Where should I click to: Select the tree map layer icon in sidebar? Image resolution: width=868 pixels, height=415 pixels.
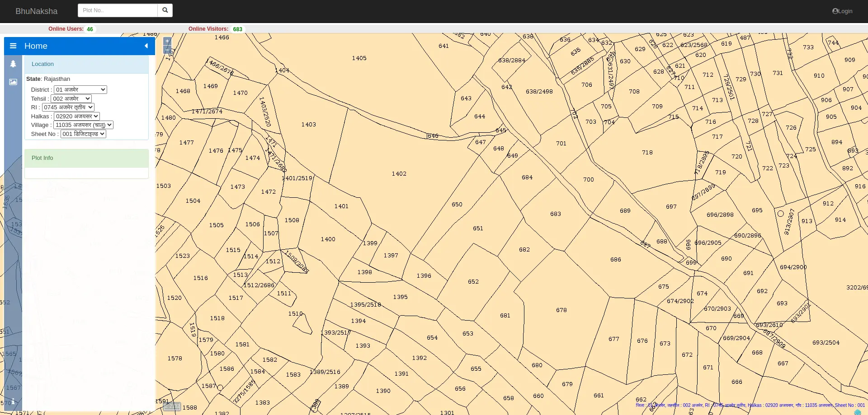click(13, 64)
